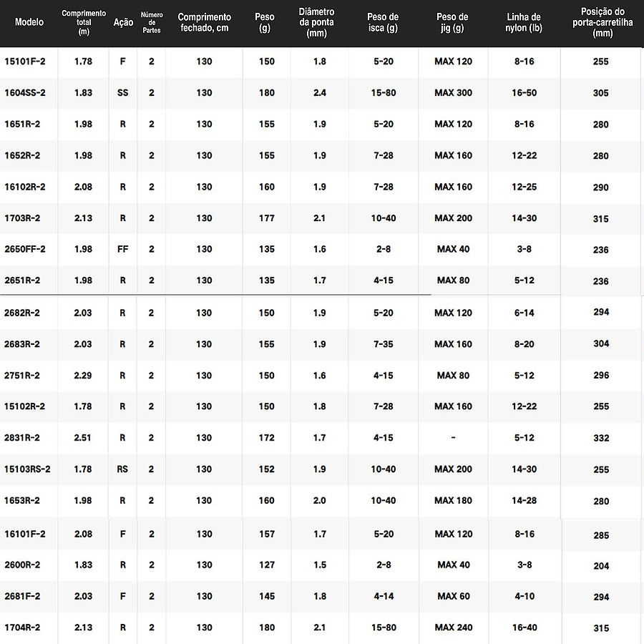Click the 332 reel seat position cell
This screenshot has height=644, width=644.
coord(601,438)
